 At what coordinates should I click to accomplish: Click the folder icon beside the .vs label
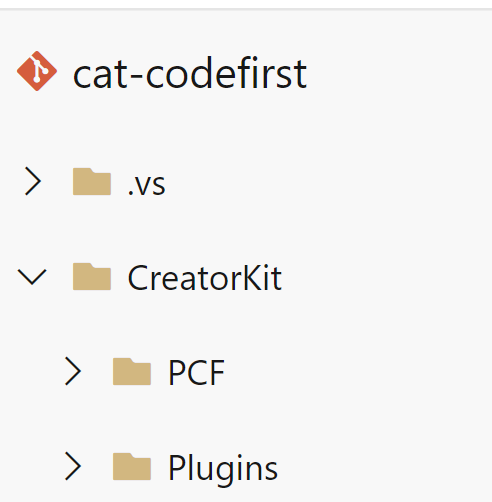pyautogui.click(x=92, y=182)
